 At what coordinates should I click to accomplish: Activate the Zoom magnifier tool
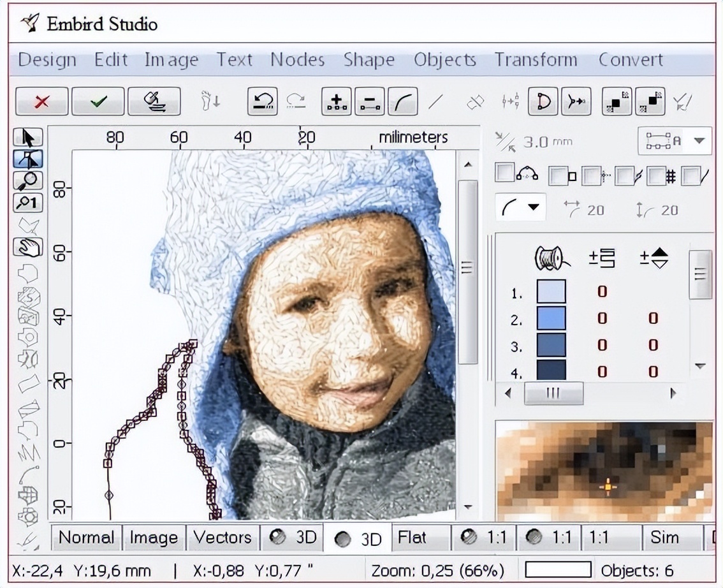tap(27, 180)
